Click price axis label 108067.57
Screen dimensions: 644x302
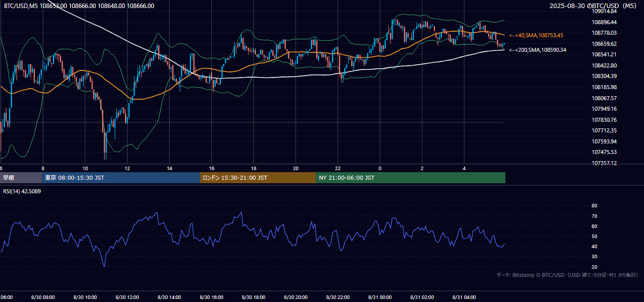click(605, 98)
